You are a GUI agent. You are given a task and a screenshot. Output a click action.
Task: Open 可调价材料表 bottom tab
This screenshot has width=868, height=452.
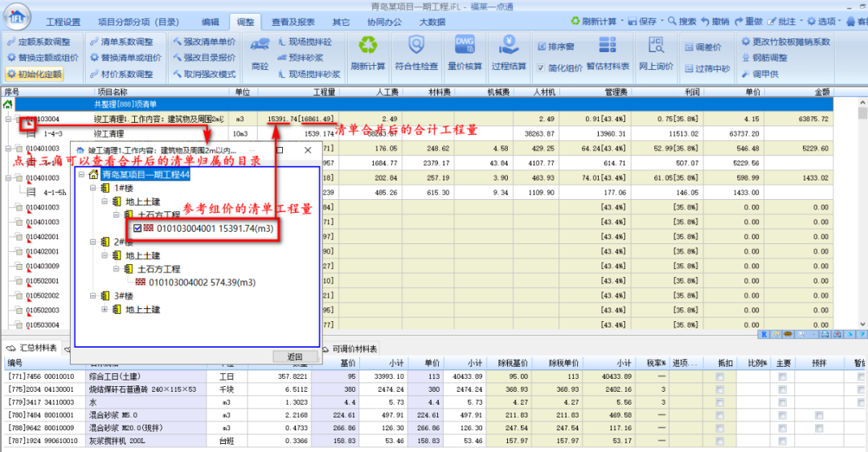[x=350, y=349]
